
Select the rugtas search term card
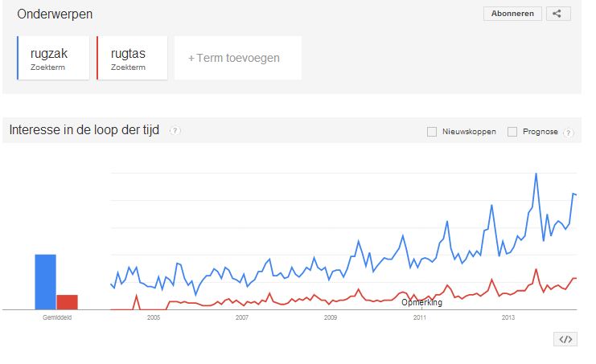[132, 58]
